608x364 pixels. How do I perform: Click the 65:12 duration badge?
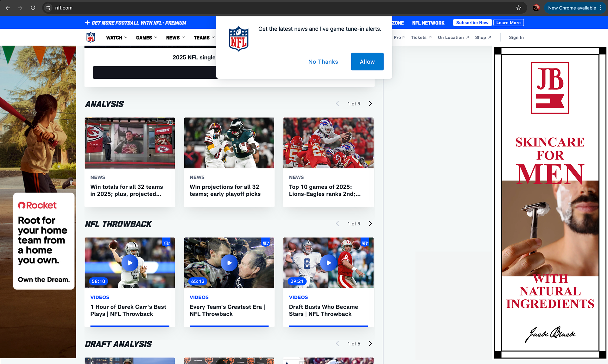click(x=198, y=281)
